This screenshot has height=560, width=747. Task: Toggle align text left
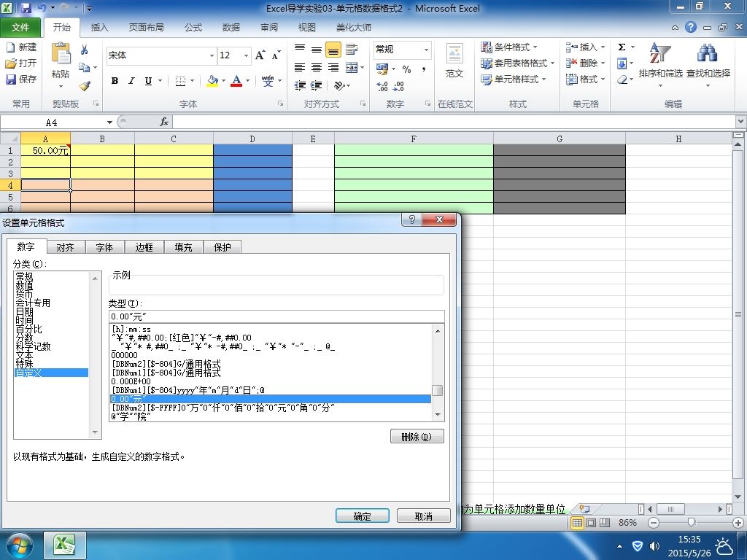300,68
